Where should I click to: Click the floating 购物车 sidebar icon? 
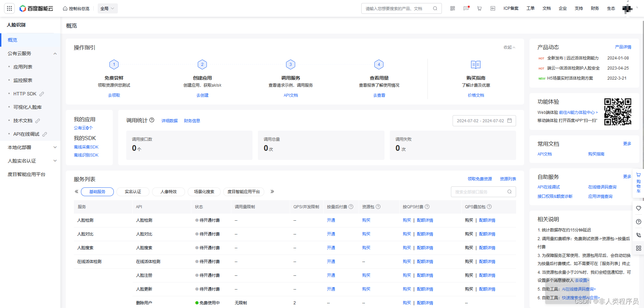point(638,183)
